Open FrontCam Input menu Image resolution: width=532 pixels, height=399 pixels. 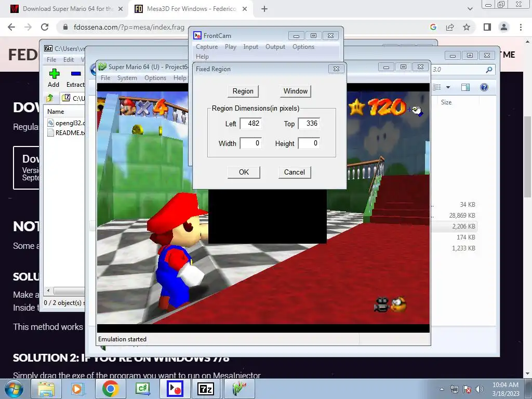(250, 47)
